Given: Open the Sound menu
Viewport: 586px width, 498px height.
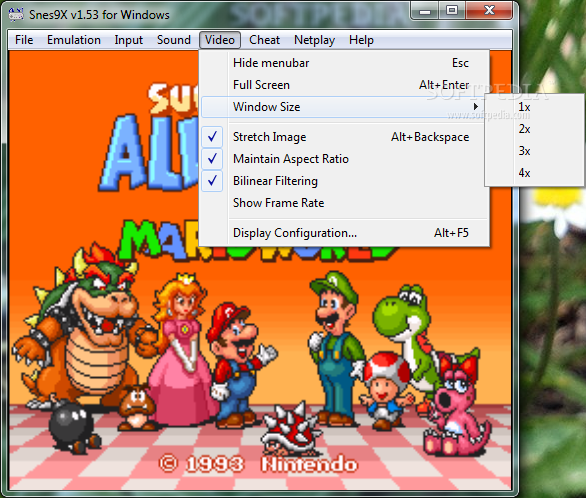Looking at the screenshot, I should coord(174,40).
